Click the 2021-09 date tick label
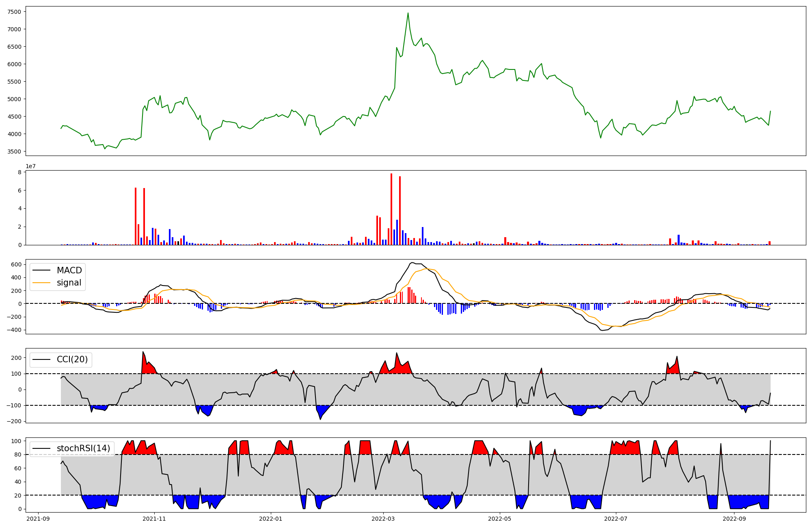This screenshot has width=812, height=528. click(38, 519)
